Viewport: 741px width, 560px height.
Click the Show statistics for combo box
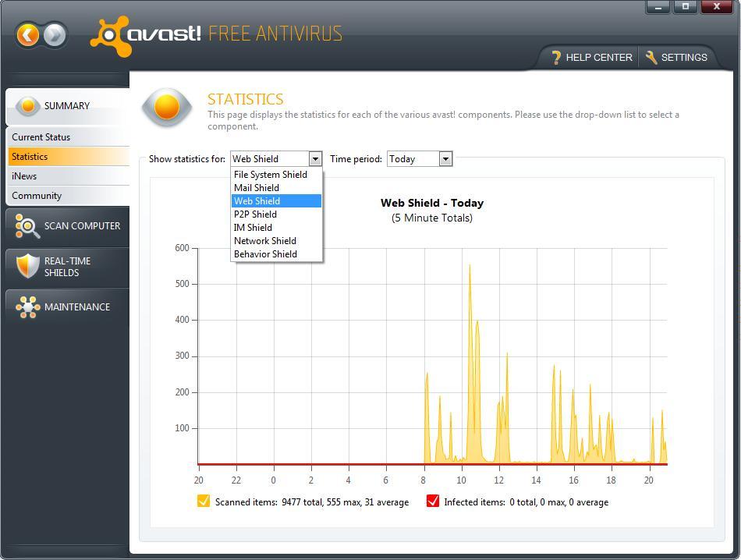pos(276,159)
